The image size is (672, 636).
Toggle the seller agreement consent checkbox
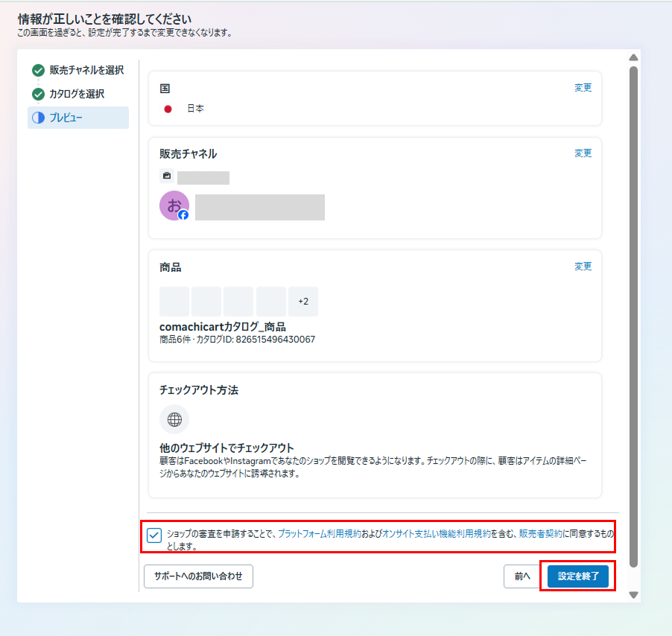pyautogui.click(x=154, y=535)
